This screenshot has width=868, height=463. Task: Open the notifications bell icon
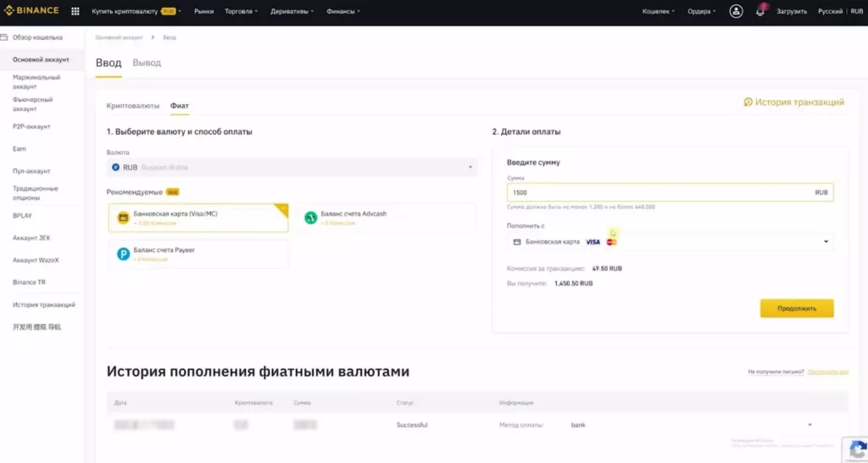pos(760,10)
